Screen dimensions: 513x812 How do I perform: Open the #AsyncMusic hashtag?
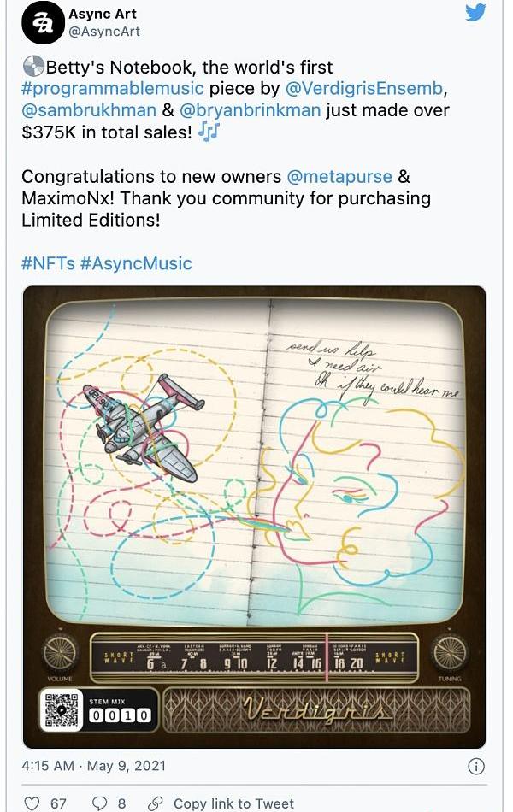[136, 263]
